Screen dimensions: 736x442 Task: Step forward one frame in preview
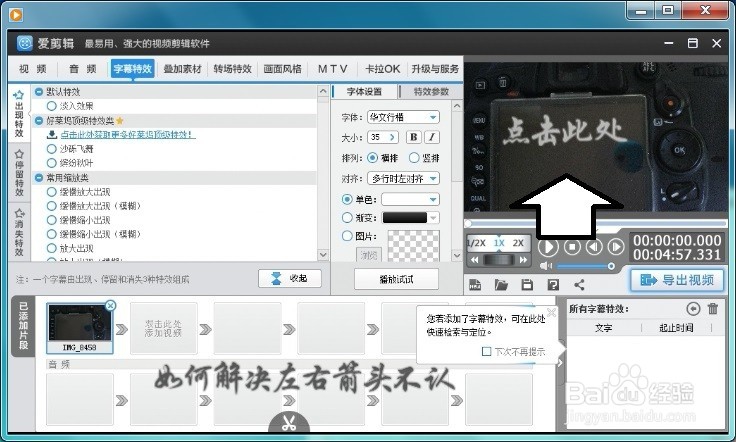click(615, 247)
